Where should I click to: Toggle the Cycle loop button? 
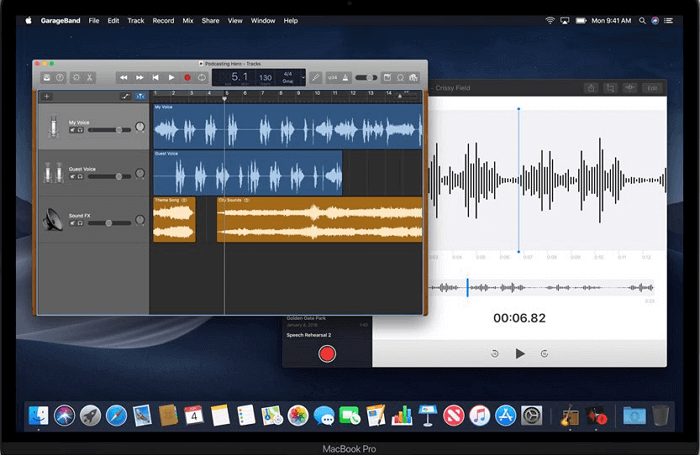tap(202, 77)
